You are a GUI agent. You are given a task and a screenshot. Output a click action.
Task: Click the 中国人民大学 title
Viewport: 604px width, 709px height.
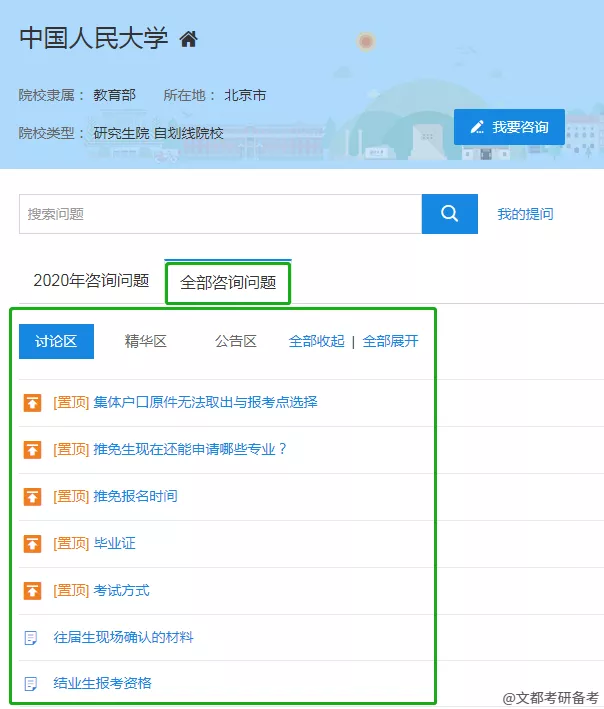click(x=94, y=38)
